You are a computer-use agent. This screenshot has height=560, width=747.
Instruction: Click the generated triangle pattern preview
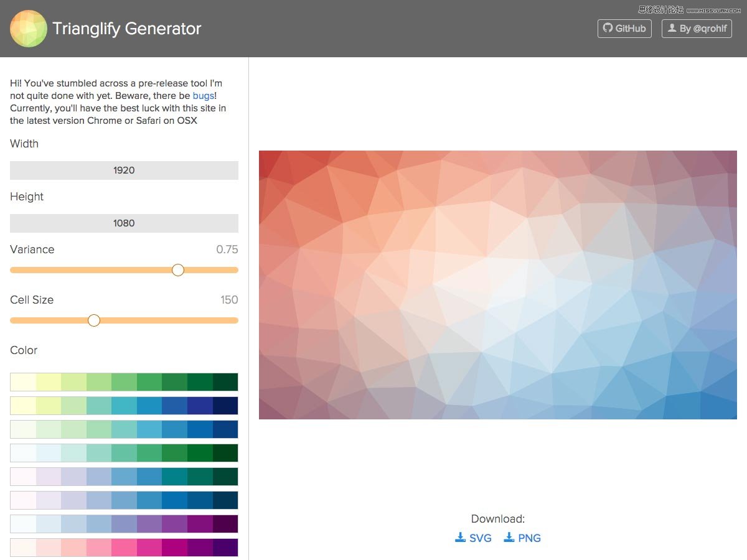[497, 284]
